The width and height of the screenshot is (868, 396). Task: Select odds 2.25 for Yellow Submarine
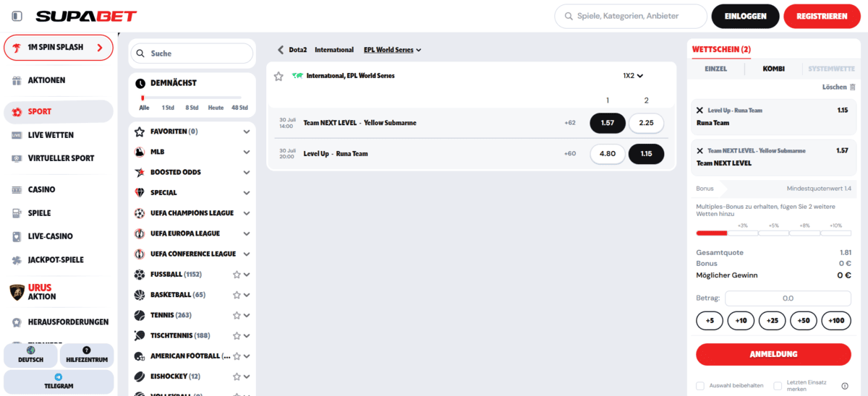[x=646, y=123]
